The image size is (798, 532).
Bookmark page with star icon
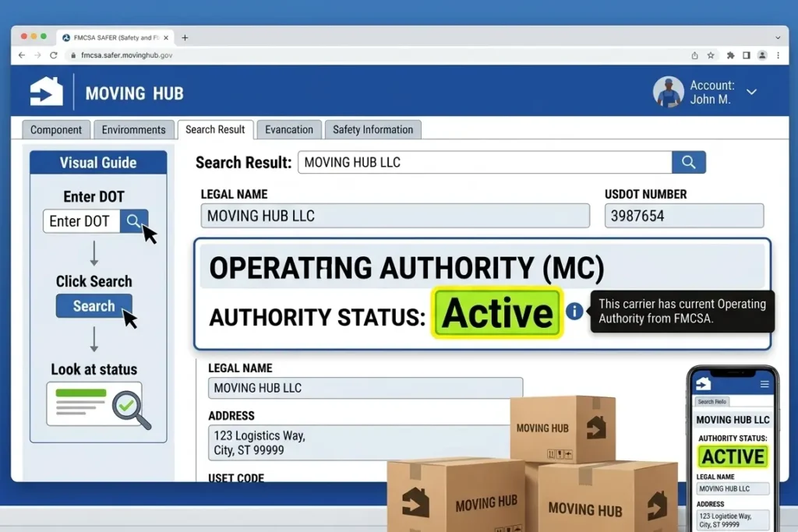click(x=711, y=55)
